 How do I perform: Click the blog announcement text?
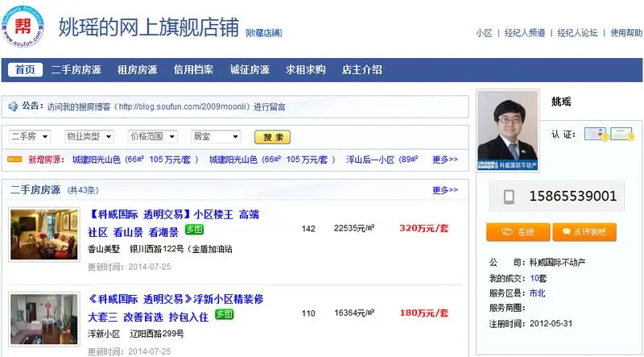point(167,107)
